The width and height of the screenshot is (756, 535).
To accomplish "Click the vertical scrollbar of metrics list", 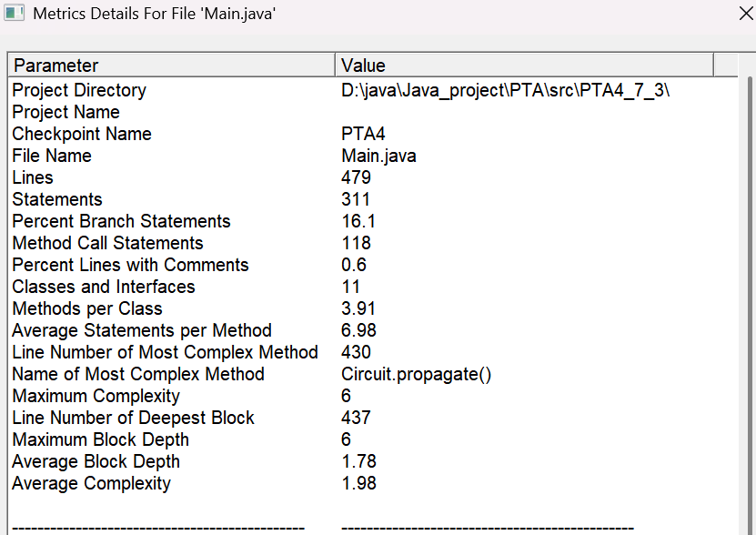I will pyautogui.click(x=751, y=306).
